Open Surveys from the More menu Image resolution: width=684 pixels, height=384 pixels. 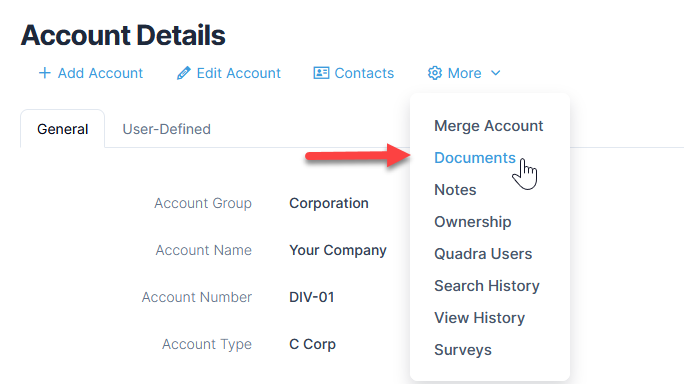pos(463,350)
